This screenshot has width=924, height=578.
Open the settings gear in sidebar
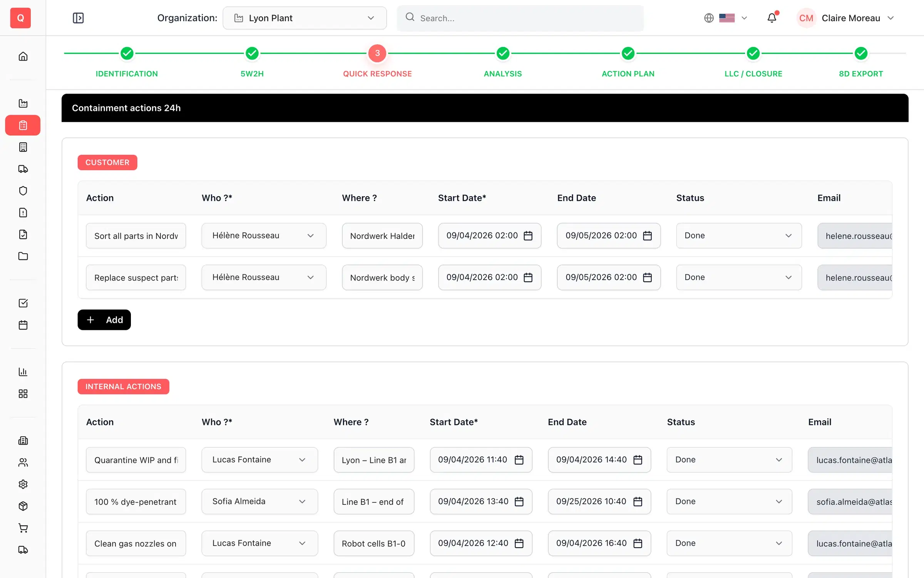coord(23,484)
